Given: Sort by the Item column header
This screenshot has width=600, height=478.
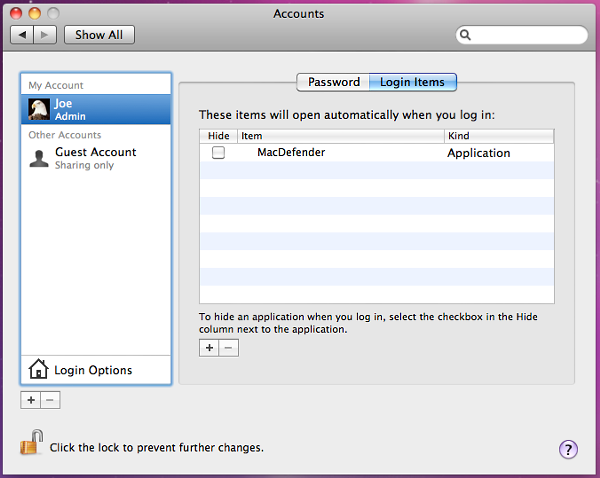Looking at the screenshot, I should [340, 136].
